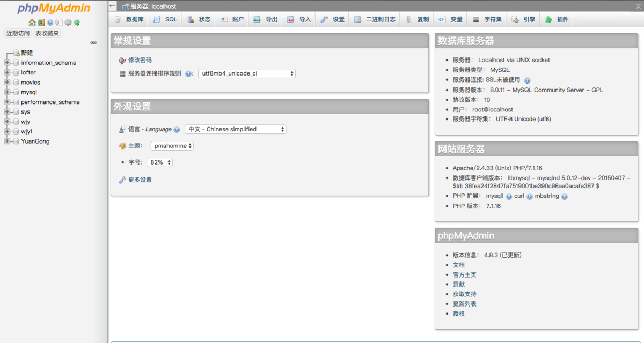This screenshot has height=343, width=644.
Task: Click the database icon beside lofter
Action: (x=16, y=73)
